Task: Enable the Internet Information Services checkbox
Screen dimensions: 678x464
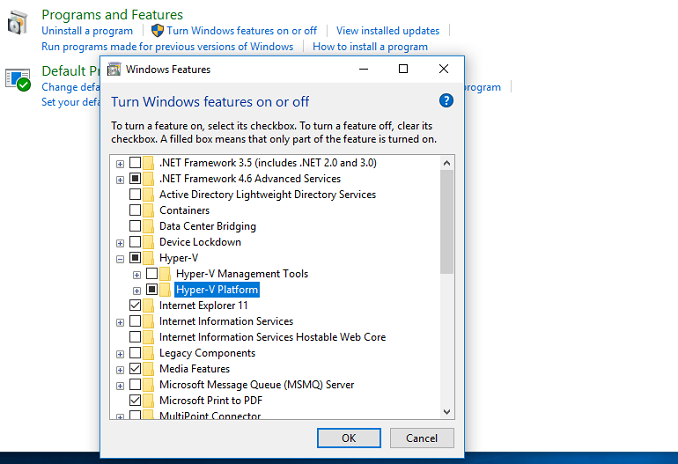Action: click(x=135, y=321)
